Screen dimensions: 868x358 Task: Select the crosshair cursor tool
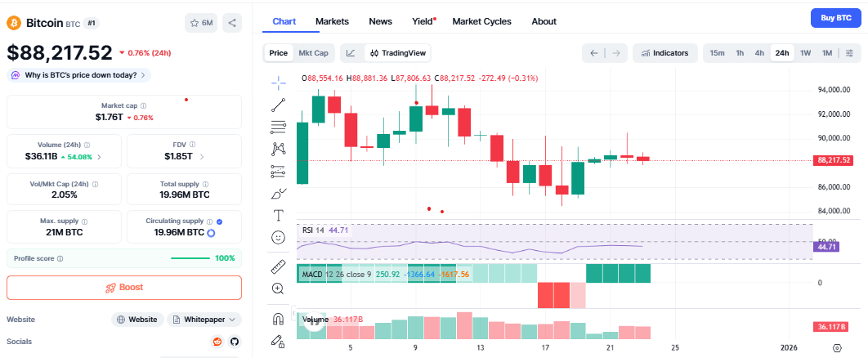click(279, 82)
